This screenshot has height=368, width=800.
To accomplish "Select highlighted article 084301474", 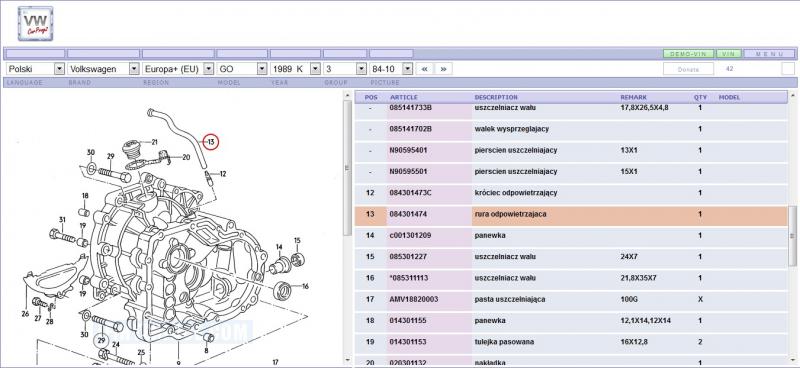I will tap(408, 214).
